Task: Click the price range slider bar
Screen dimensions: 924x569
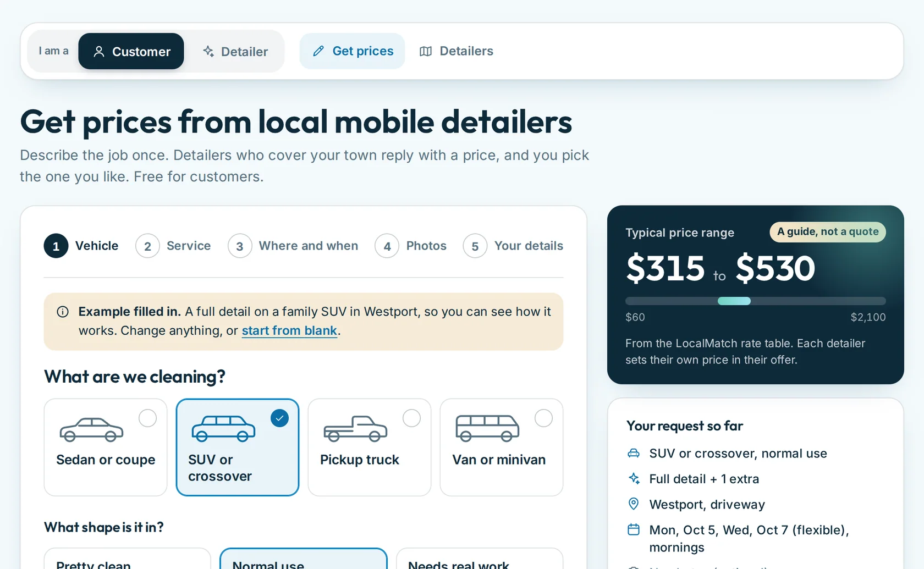Action: pyautogui.click(x=755, y=301)
